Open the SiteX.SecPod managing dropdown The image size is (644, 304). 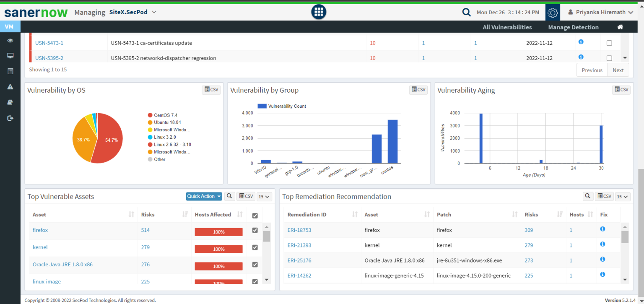133,12
